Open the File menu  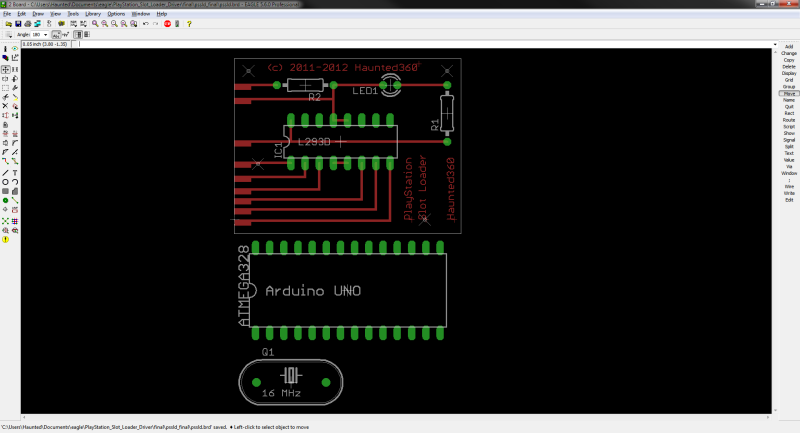(x=7, y=14)
